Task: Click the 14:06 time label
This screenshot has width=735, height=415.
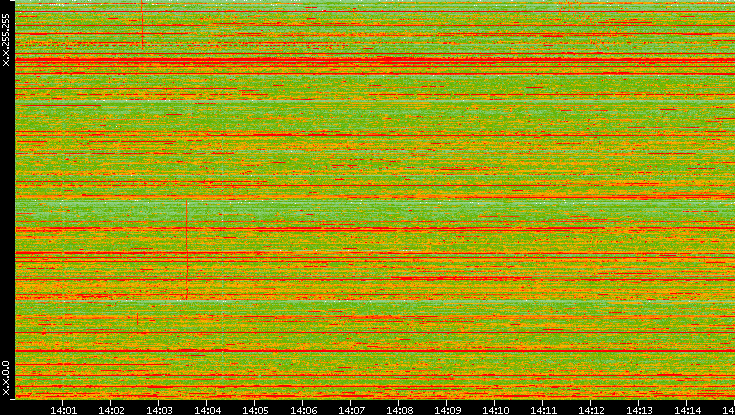Action: point(303,410)
